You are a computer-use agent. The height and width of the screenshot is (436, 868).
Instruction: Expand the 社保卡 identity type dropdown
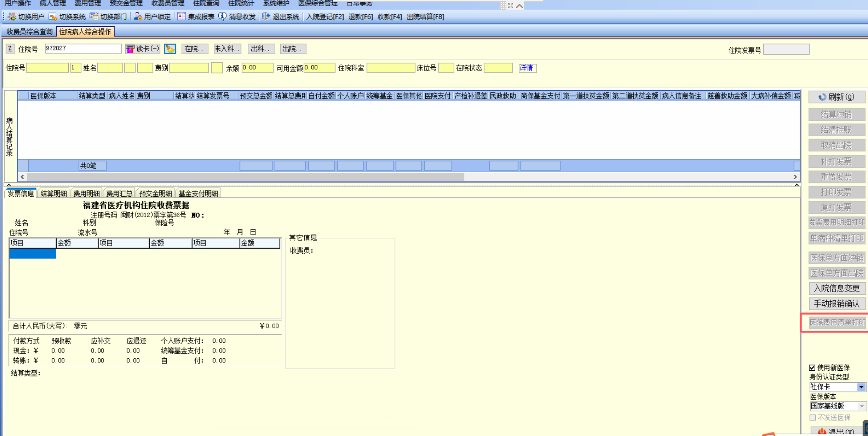click(x=861, y=387)
